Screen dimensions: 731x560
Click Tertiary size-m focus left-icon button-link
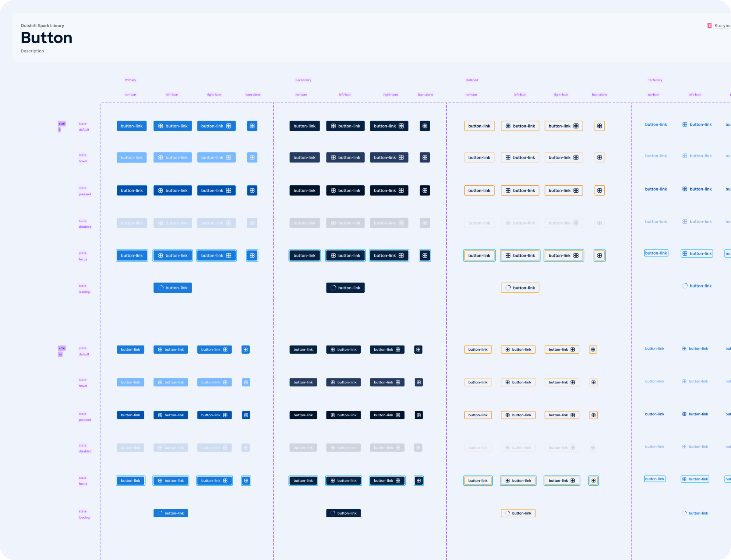(x=695, y=479)
